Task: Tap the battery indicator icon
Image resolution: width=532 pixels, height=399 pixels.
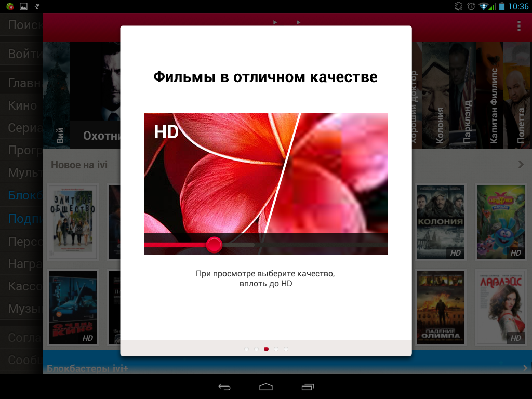Action: (501, 7)
